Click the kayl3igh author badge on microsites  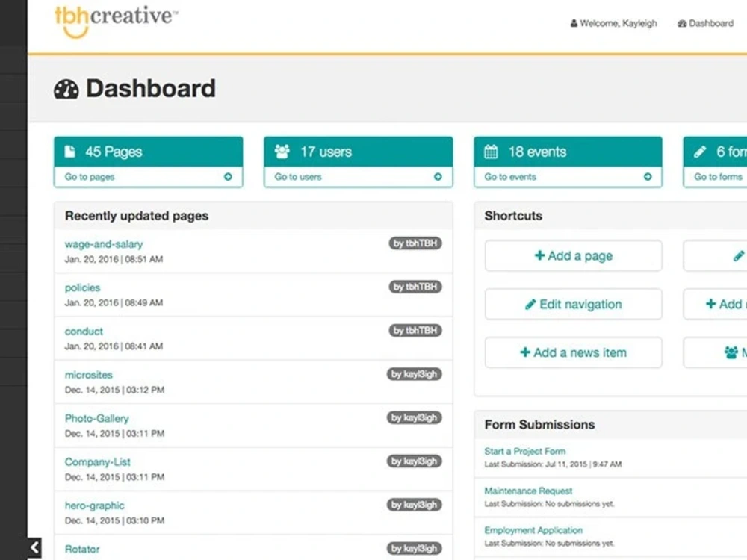tap(415, 374)
